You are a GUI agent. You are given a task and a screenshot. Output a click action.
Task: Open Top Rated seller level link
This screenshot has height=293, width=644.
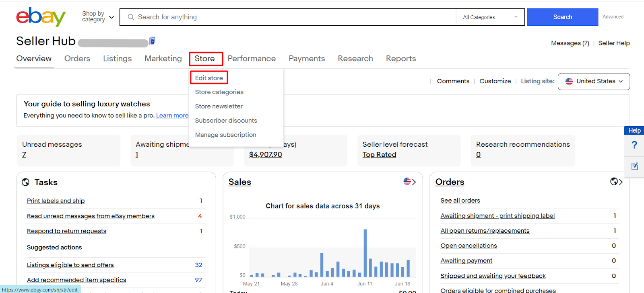pos(379,155)
